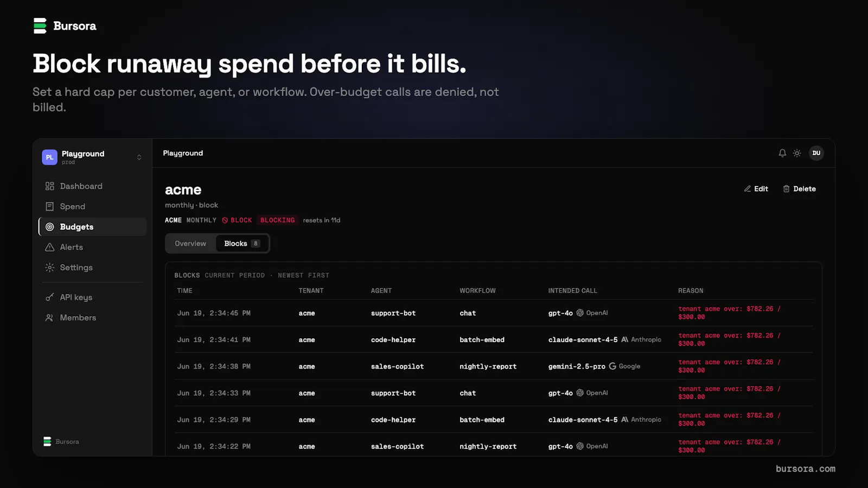
Task: Click the Spend receipt icon
Action: pyautogui.click(x=50, y=207)
